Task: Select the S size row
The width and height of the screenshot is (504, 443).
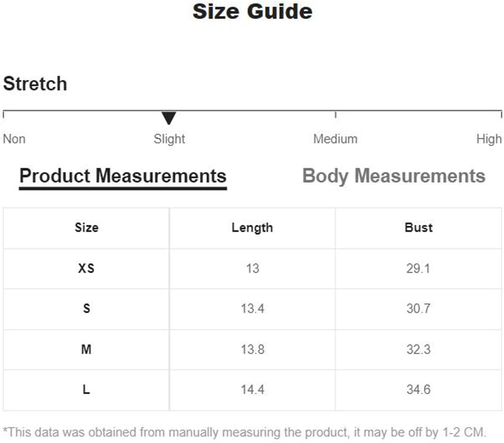Action: point(252,309)
